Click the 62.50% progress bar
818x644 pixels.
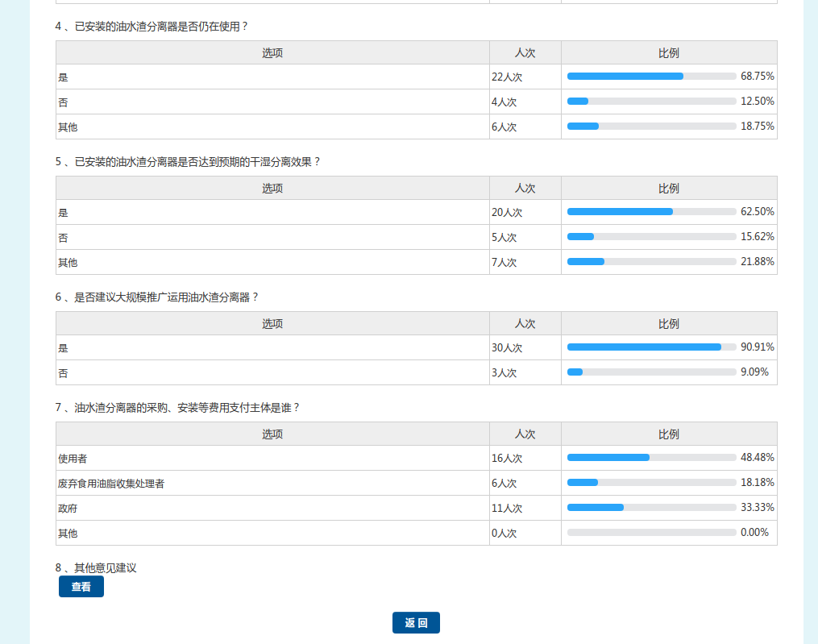651,212
